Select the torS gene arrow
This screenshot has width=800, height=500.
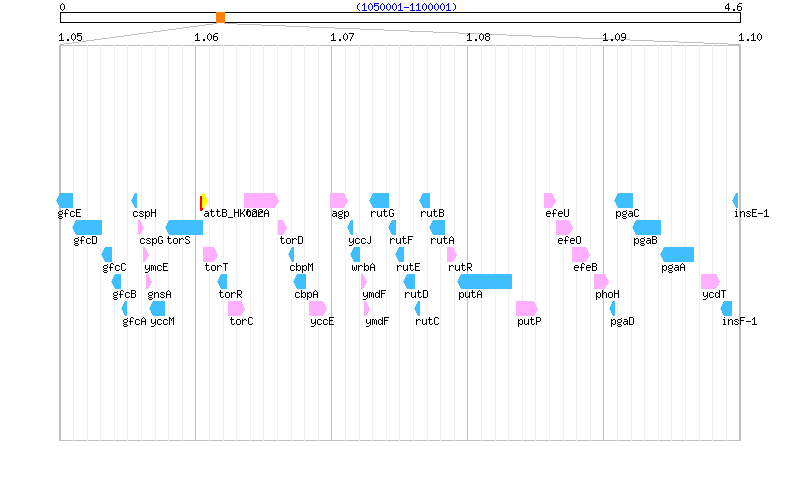coord(184,227)
